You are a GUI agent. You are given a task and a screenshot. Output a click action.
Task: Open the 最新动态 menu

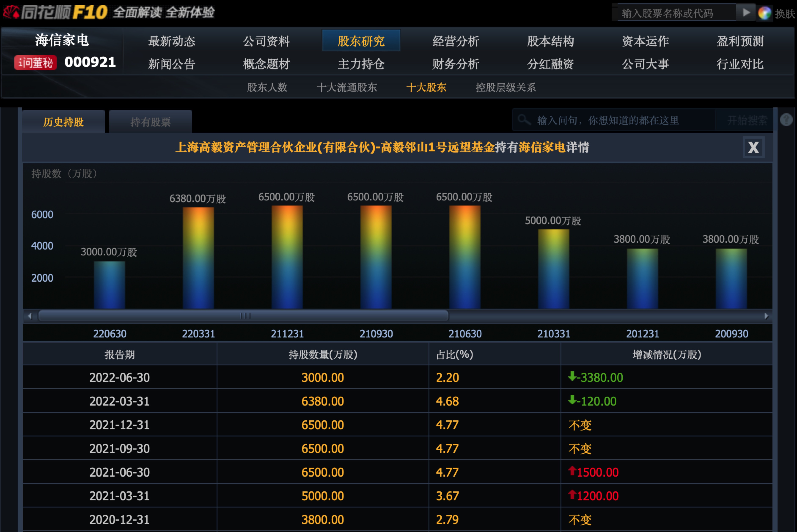point(172,41)
